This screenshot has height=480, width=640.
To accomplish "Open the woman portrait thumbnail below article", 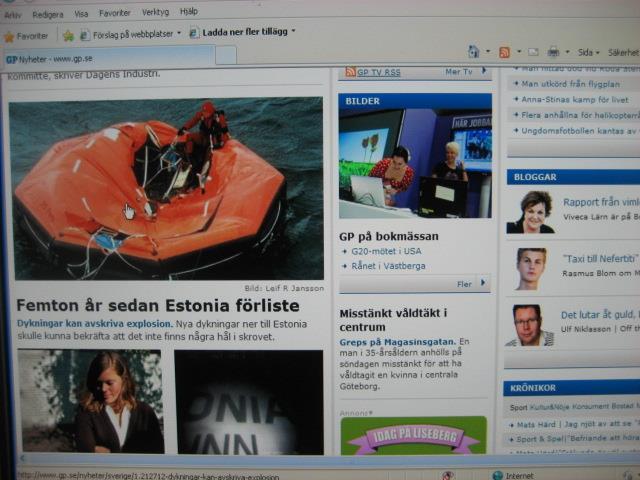I will tap(91, 401).
